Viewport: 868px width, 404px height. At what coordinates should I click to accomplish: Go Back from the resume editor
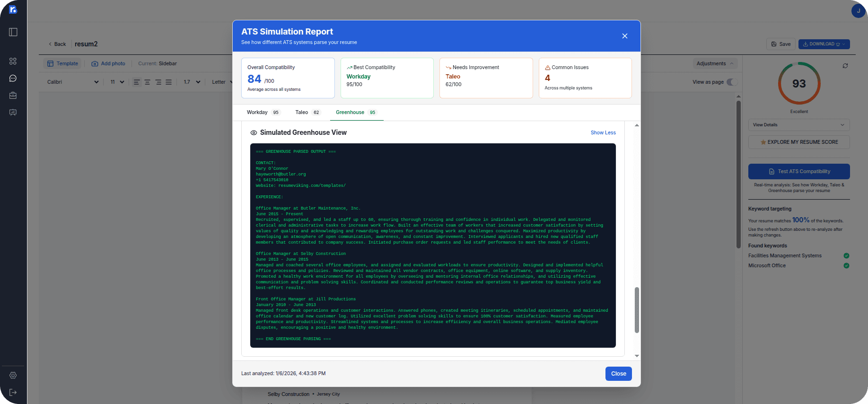(57, 44)
